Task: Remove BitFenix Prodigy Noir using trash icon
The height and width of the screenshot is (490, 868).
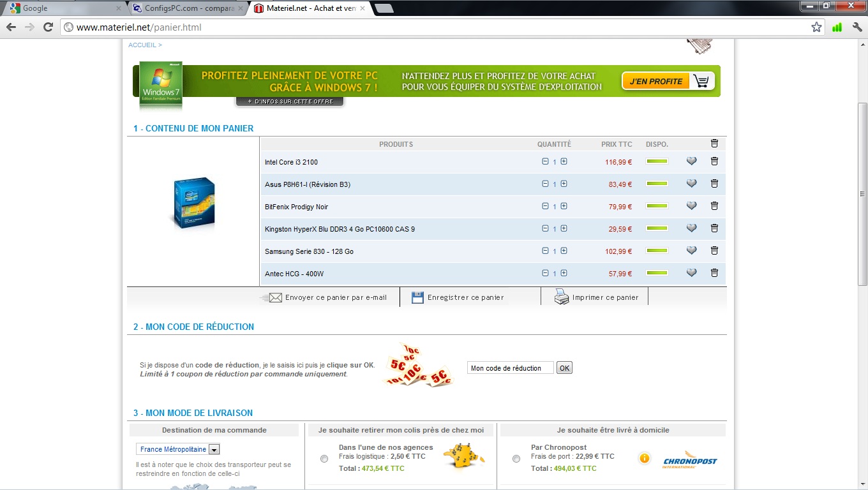Action: click(x=714, y=206)
